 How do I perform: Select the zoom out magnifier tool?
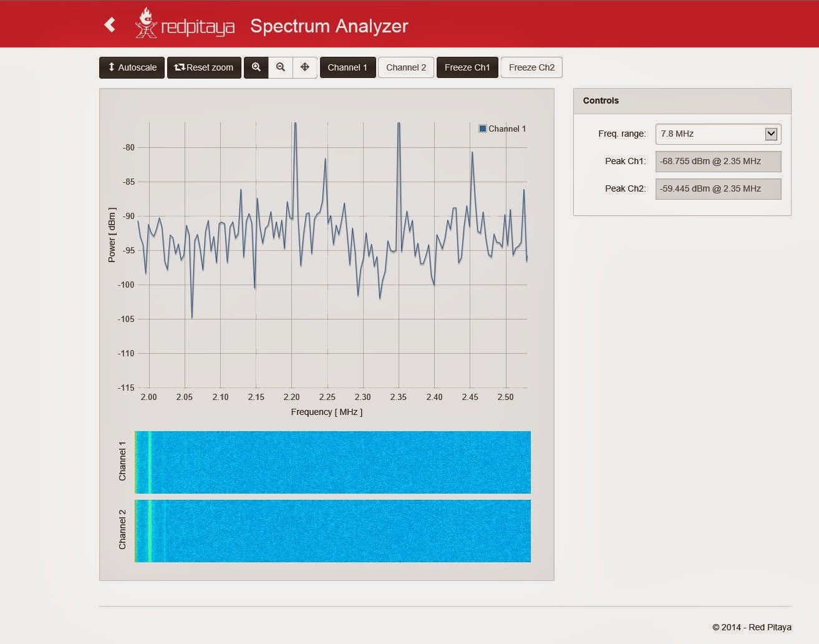point(281,67)
